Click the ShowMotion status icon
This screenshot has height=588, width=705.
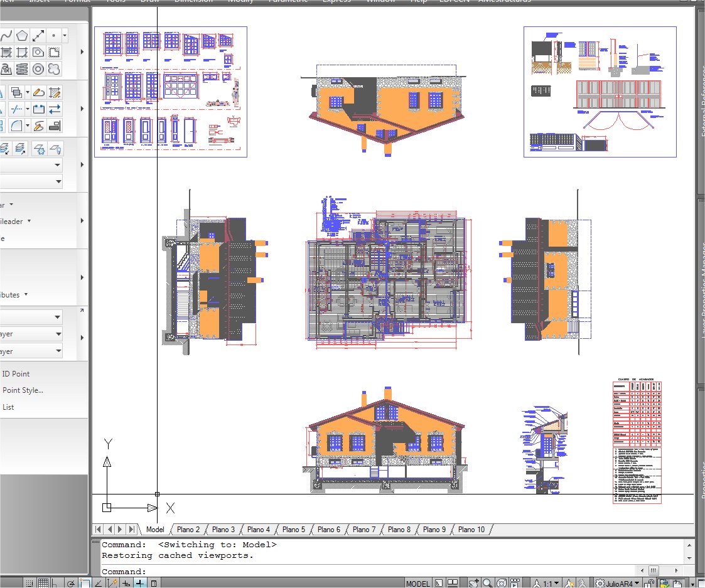click(515, 584)
